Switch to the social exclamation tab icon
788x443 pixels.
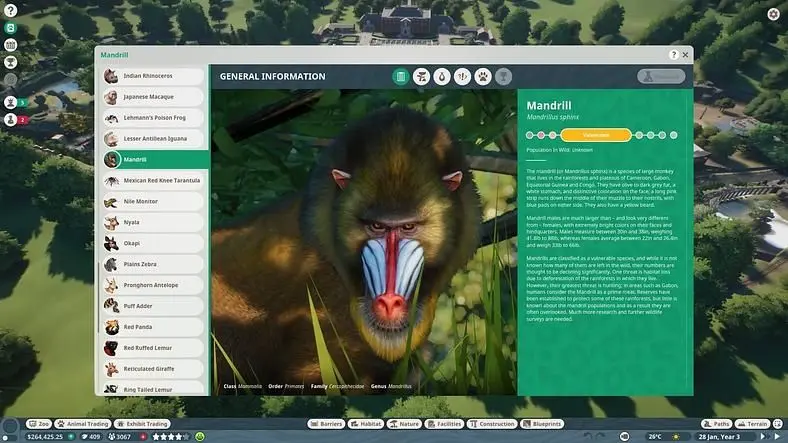pos(462,77)
